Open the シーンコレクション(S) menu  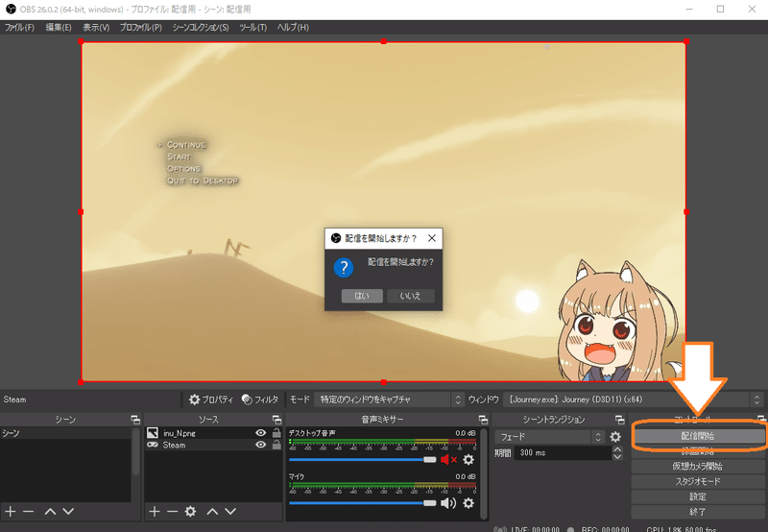coord(201,28)
